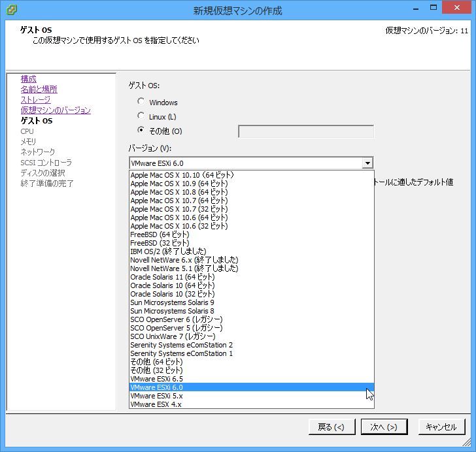Screen dimensions: 476x452
Task: Select VMware ESXi 6.5 entry
Action: click(x=251, y=379)
